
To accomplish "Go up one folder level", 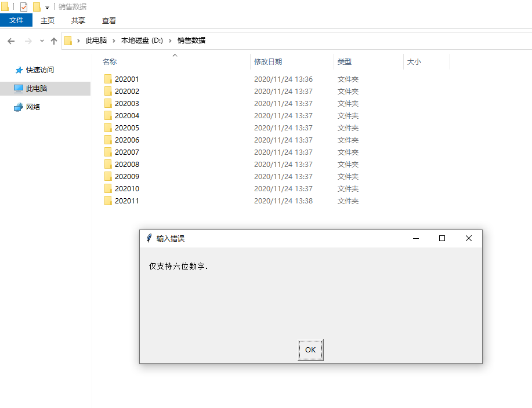I will coord(53,41).
